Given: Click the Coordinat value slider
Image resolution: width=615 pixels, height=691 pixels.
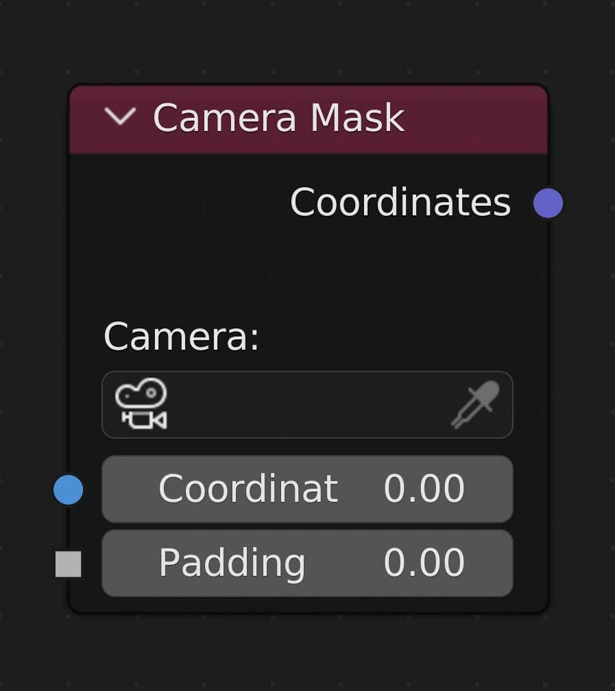Looking at the screenshot, I should click(x=307, y=490).
